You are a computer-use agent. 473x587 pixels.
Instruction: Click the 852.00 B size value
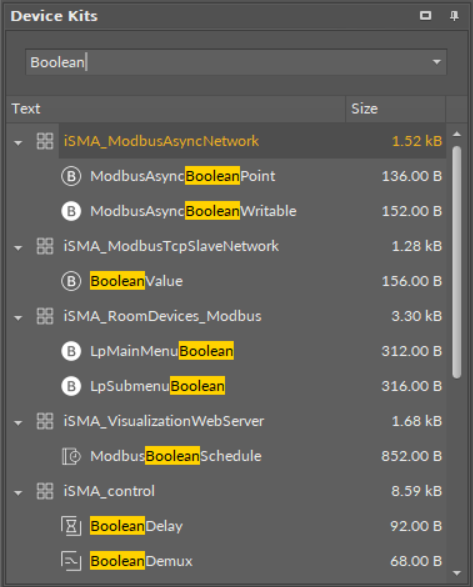point(412,456)
